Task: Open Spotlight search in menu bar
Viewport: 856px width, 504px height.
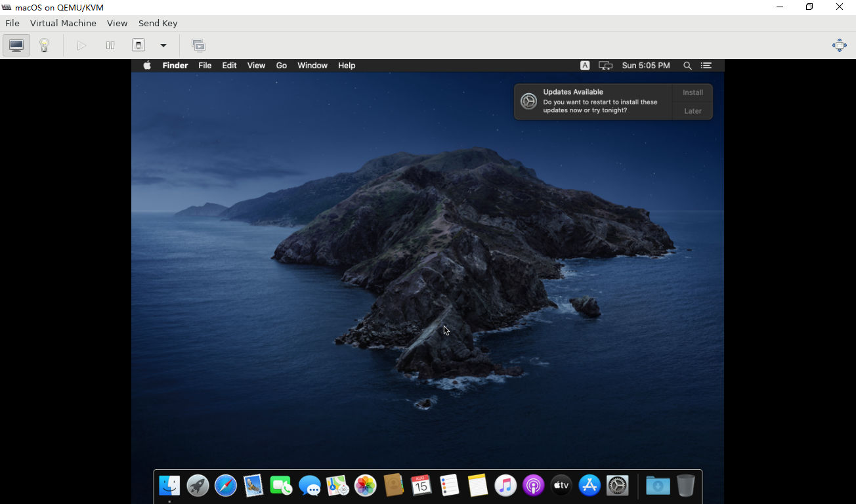Action: 687,66
